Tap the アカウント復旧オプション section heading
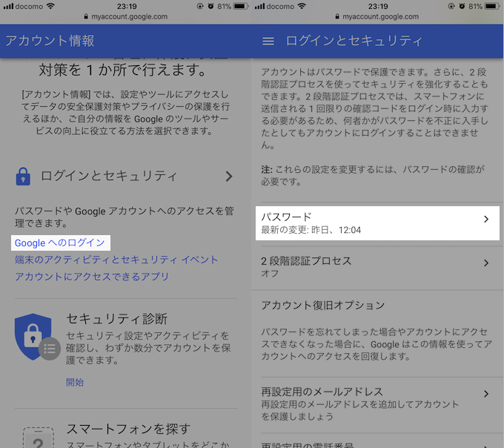The image size is (504, 448). point(322,305)
